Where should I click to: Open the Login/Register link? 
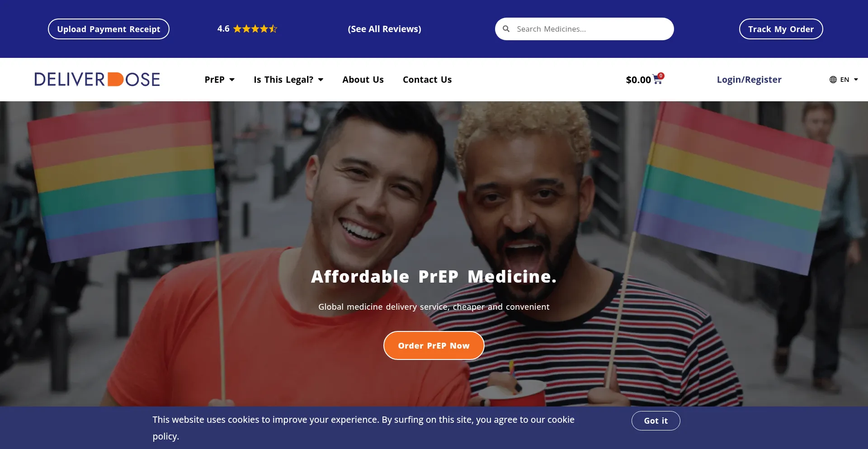point(749,80)
